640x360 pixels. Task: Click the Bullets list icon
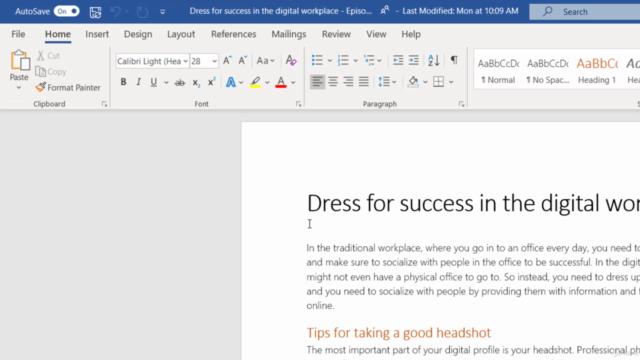point(317,60)
